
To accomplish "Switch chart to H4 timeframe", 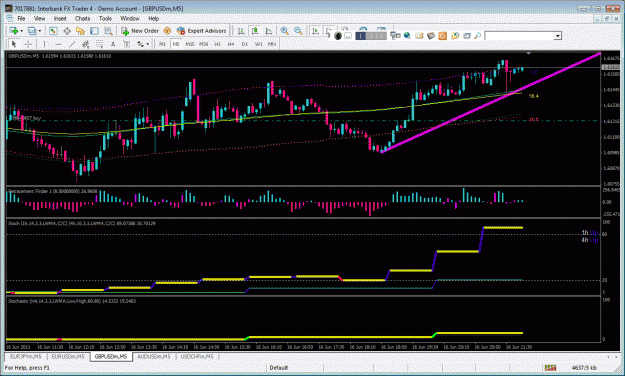I will [x=231, y=44].
